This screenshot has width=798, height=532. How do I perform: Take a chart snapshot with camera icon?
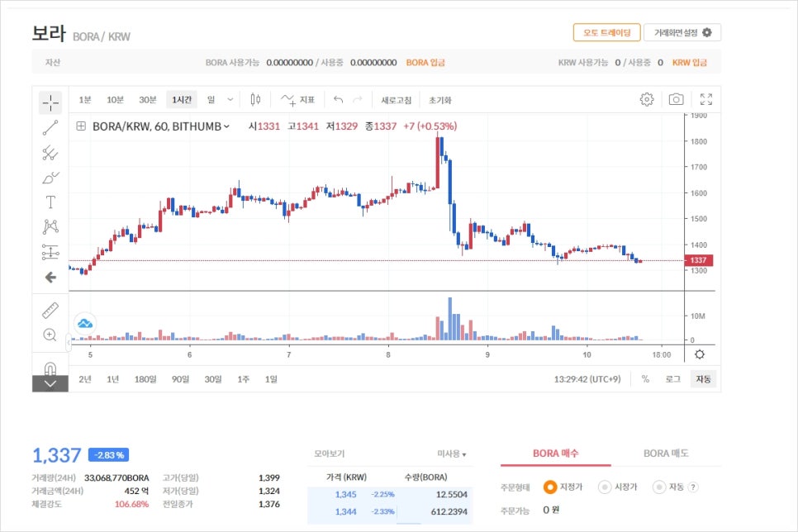coord(676,99)
